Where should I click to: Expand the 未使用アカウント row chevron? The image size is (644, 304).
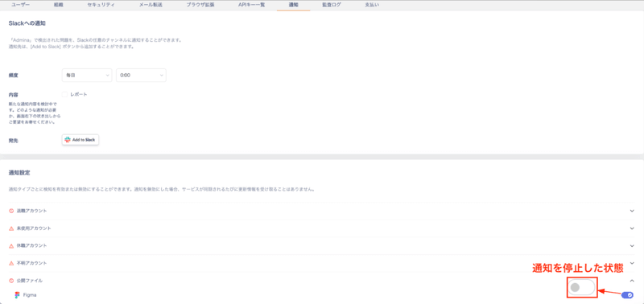632,228
